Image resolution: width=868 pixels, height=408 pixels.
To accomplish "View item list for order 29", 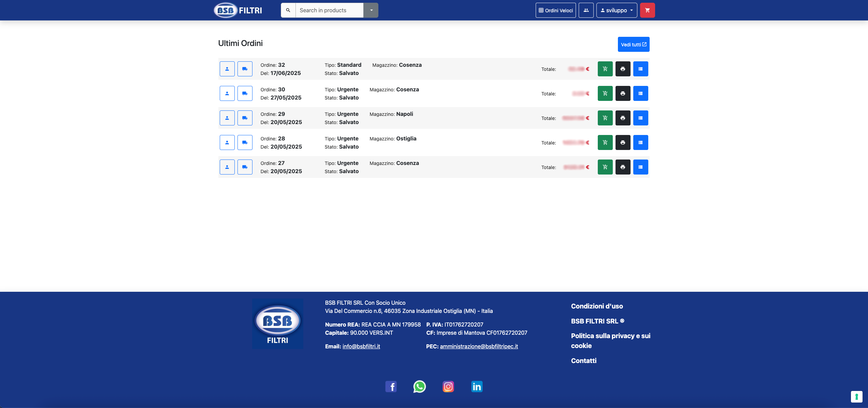I will [640, 118].
